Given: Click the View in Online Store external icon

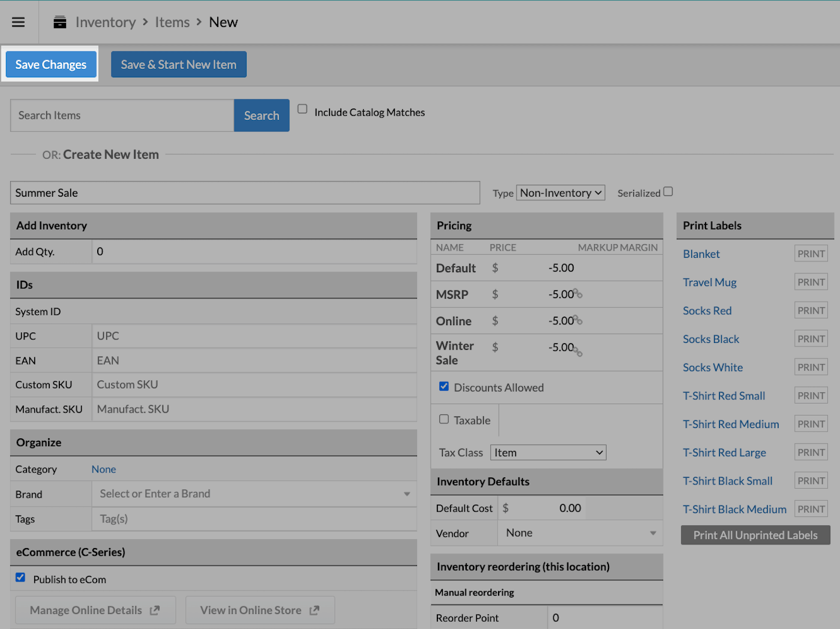Looking at the screenshot, I should [314, 610].
